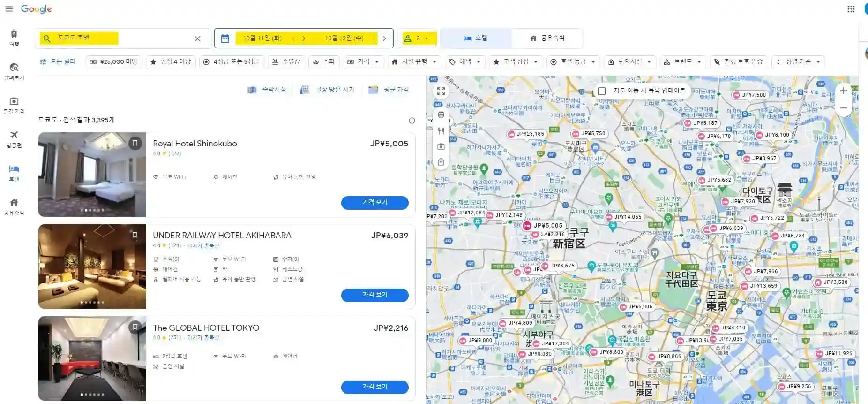The image size is (868, 404).
Task: Expand the map to fullscreen
Action: click(441, 91)
